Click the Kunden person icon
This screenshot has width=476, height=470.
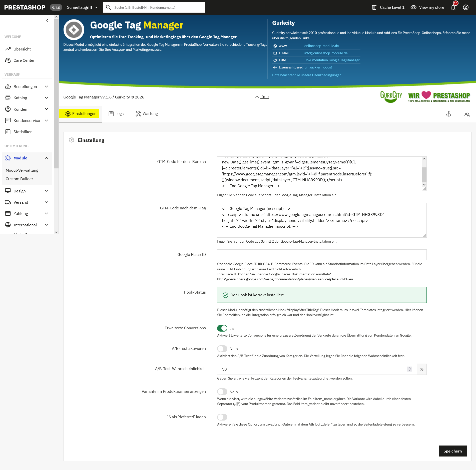[x=8, y=109]
